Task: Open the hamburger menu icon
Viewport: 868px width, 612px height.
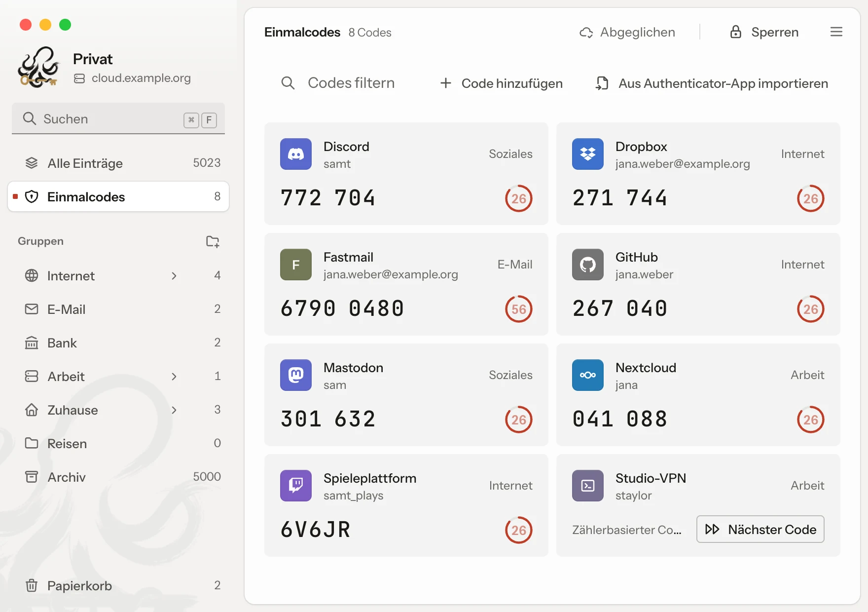Action: pyautogui.click(x=836, y=32)
